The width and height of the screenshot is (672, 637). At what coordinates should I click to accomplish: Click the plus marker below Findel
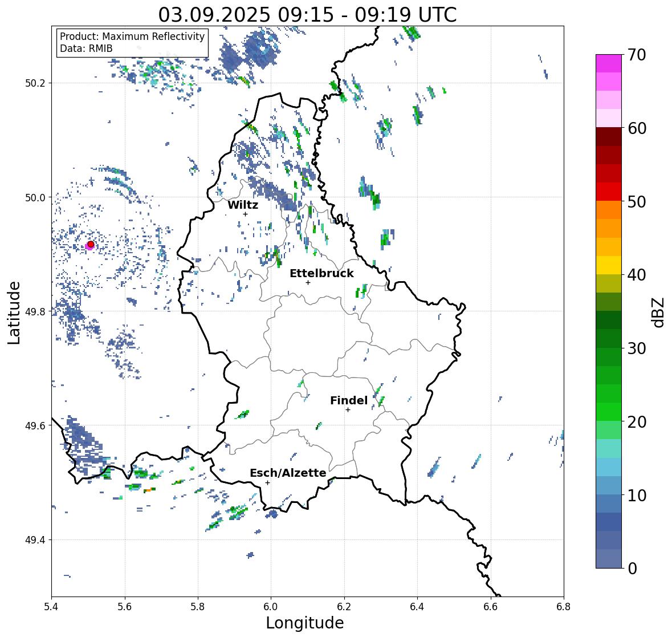348,410
